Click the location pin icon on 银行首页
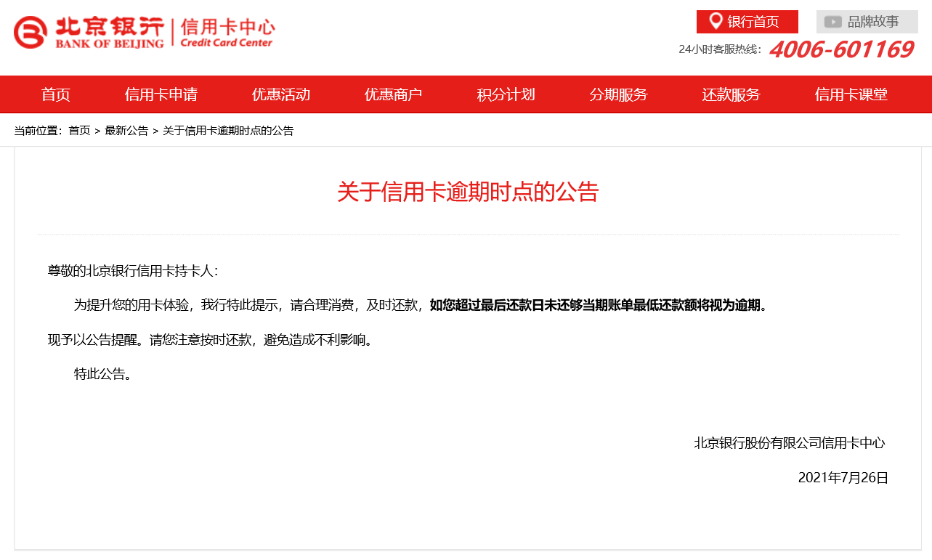This screenshot has height=560, width=932. pyautogui.click(x=716, y=21)
